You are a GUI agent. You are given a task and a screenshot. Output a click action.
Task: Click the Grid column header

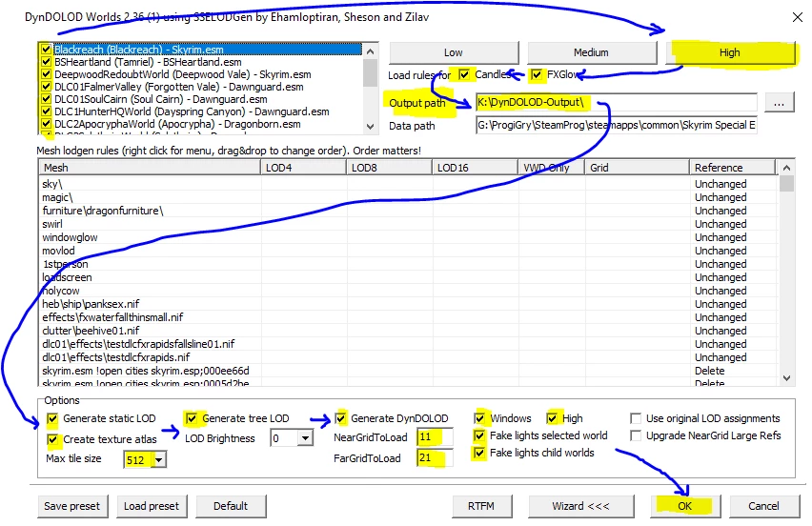click(637, 168)
